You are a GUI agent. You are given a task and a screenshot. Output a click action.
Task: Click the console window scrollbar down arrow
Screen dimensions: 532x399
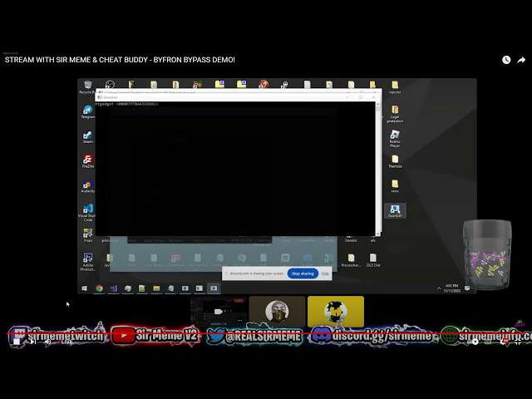point(378,234)
